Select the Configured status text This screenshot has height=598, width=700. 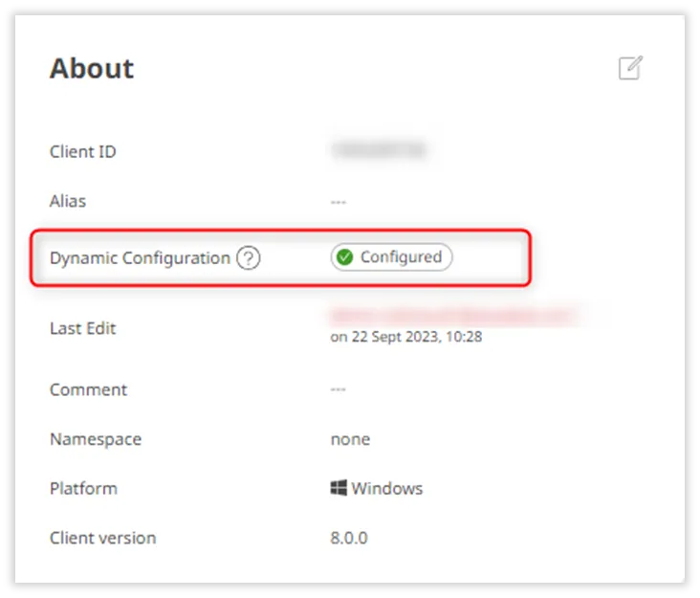(401, 256)
